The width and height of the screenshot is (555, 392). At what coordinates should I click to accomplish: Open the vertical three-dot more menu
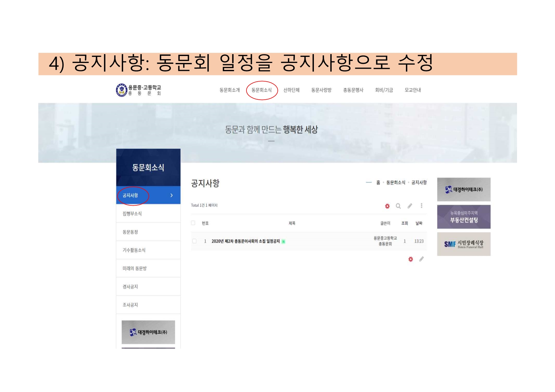(x=421, y=206)
